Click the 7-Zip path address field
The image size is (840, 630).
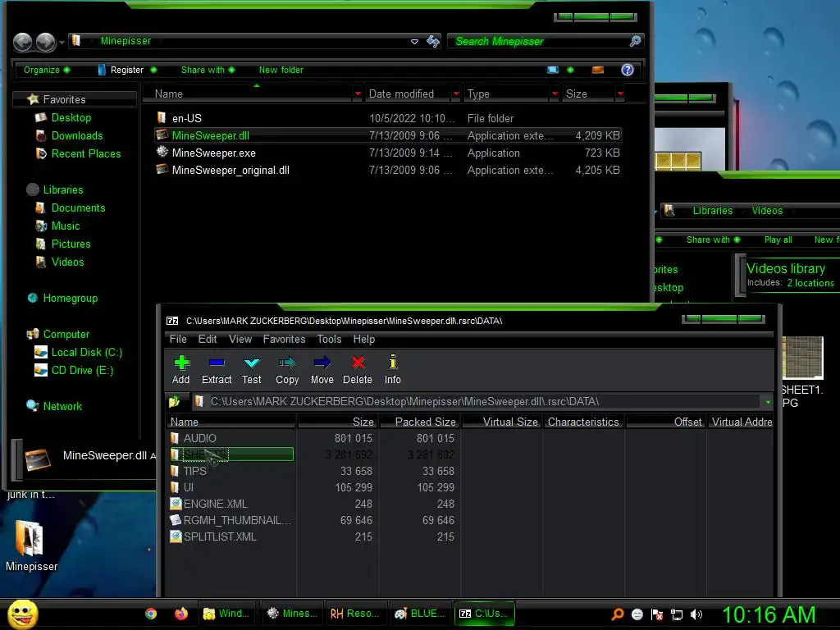click(477, 401)
